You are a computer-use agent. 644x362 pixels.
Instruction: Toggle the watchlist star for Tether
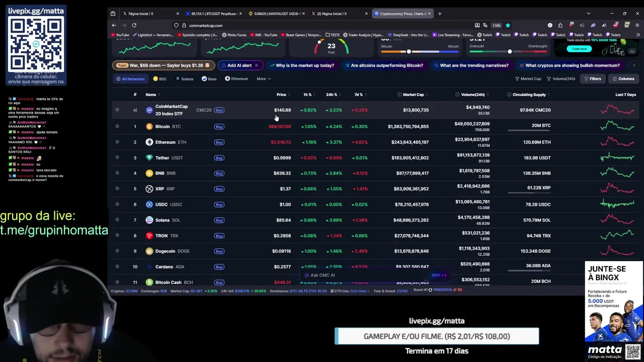click(117, 157)
